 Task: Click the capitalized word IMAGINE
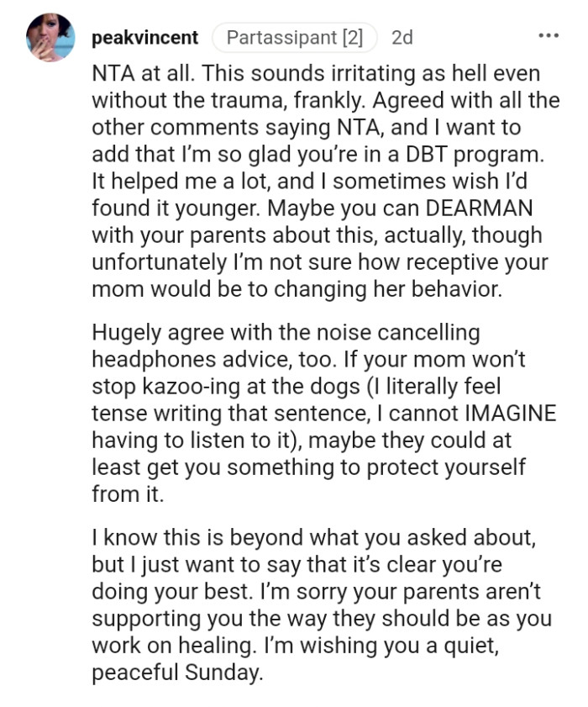coord(510,414)
